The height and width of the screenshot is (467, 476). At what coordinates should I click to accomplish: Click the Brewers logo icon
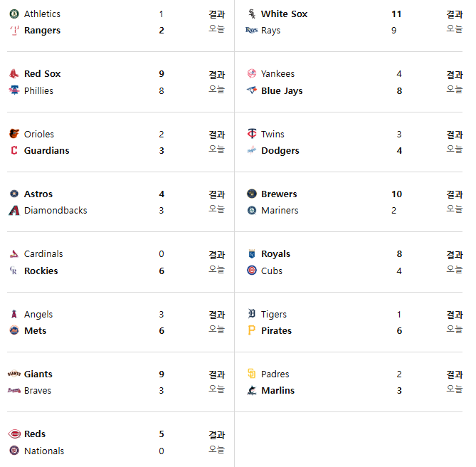pyautogui.click(x=251, y=194)
